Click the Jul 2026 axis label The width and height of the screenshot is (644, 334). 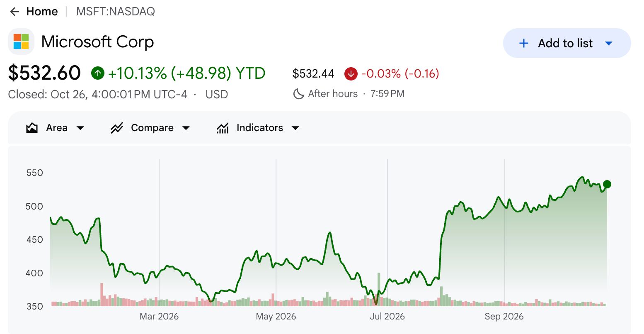(387, 317)
